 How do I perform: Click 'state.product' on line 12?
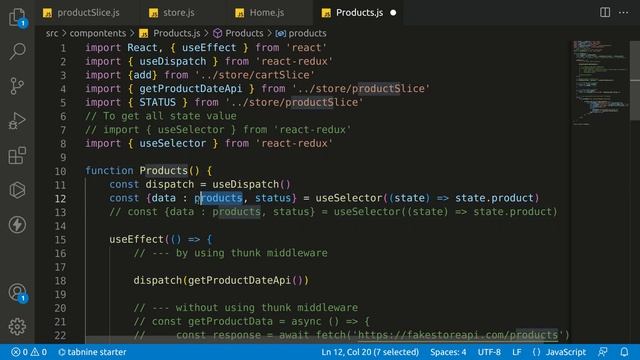pos(494,198)
